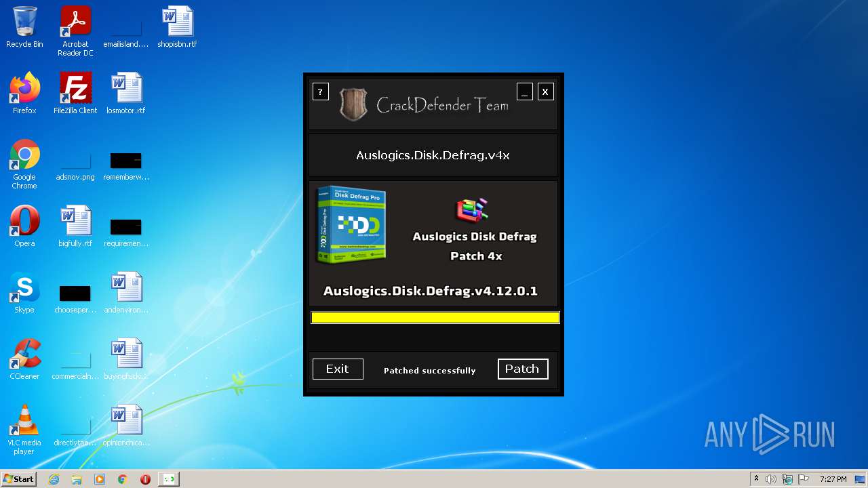Screen dimensions: 868x488
Task: Select the Skype desktop shortcut
Action: click(x=24, y=293)
